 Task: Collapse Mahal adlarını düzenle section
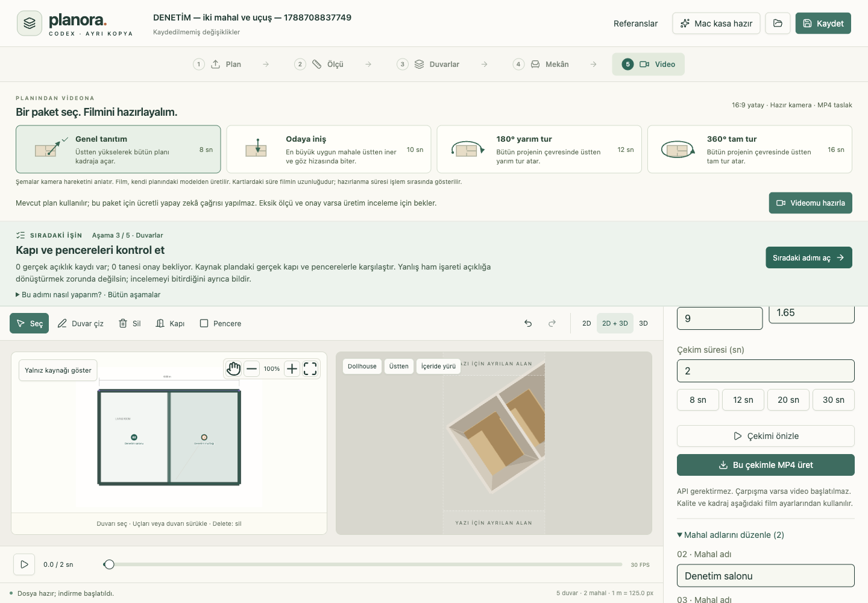tap(731, 535)
